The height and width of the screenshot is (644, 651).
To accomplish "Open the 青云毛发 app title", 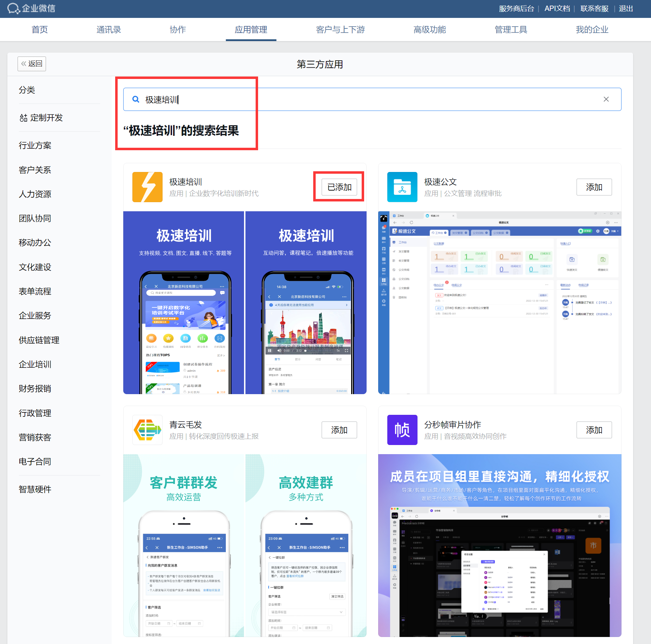I will pos(186,425).
